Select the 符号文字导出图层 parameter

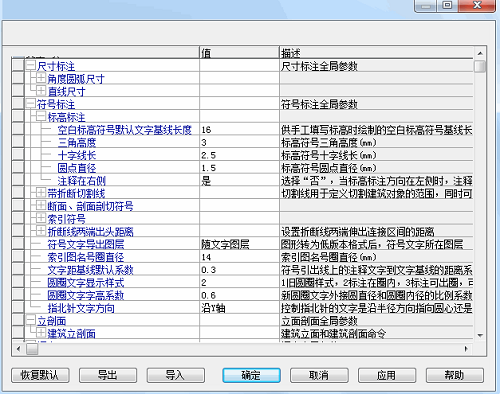[x=86, y=245]
